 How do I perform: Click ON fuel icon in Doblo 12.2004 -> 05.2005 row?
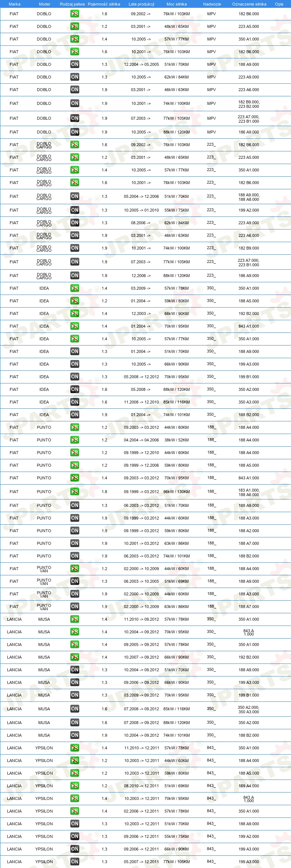click(x=75, y=64)
